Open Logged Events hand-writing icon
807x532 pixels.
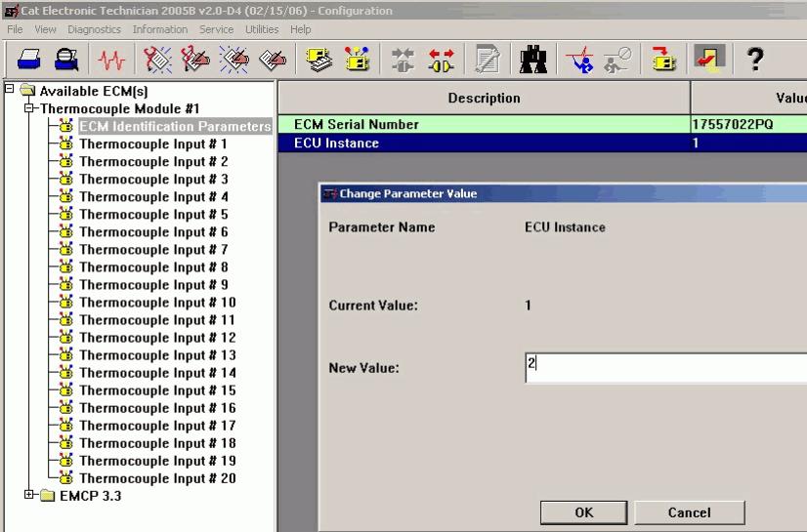coord(273,60)
